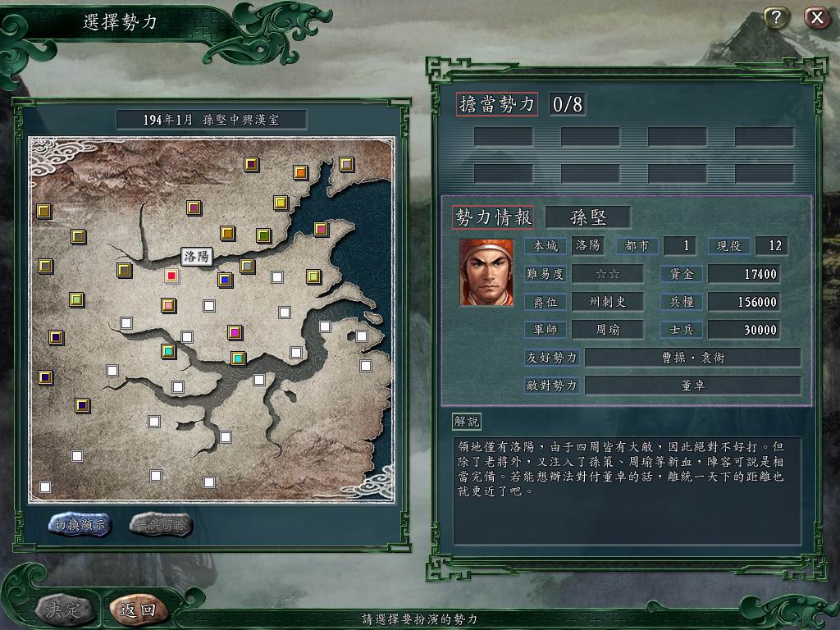Click the first empty 擔當勢力 faction slot
The width and height of the screenshot is (840, 630).
pos(503,137)
